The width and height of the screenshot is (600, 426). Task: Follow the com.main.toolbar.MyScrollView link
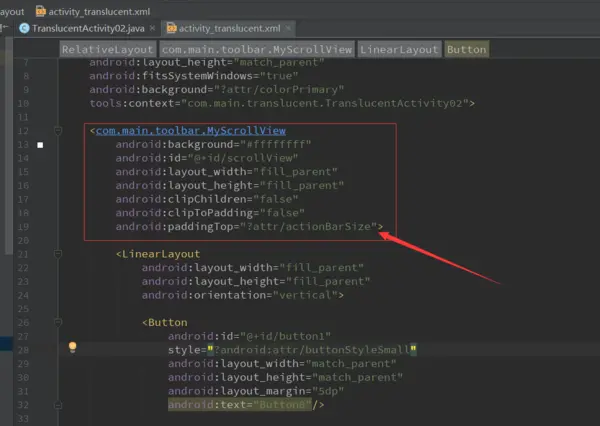(x=191, y=131)
